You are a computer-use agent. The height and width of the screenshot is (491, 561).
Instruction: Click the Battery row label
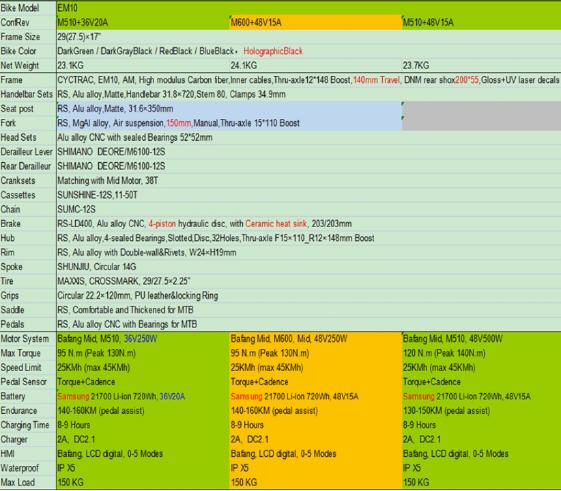(x=28, y=397)
